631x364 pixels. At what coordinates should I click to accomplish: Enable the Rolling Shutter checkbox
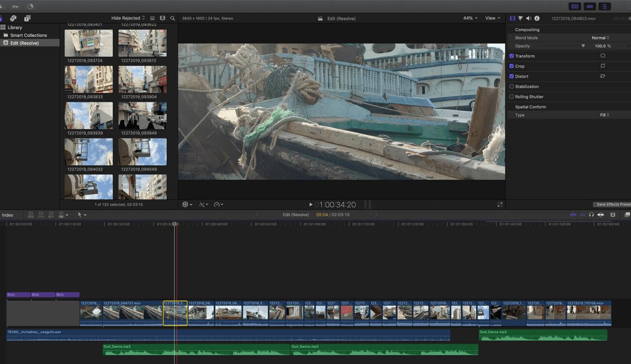pyautogui.click(x=511, y=97)
